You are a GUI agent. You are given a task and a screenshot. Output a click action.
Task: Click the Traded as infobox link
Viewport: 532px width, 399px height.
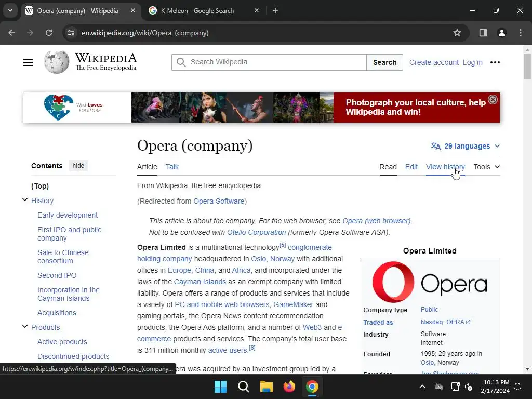point(378,322)
